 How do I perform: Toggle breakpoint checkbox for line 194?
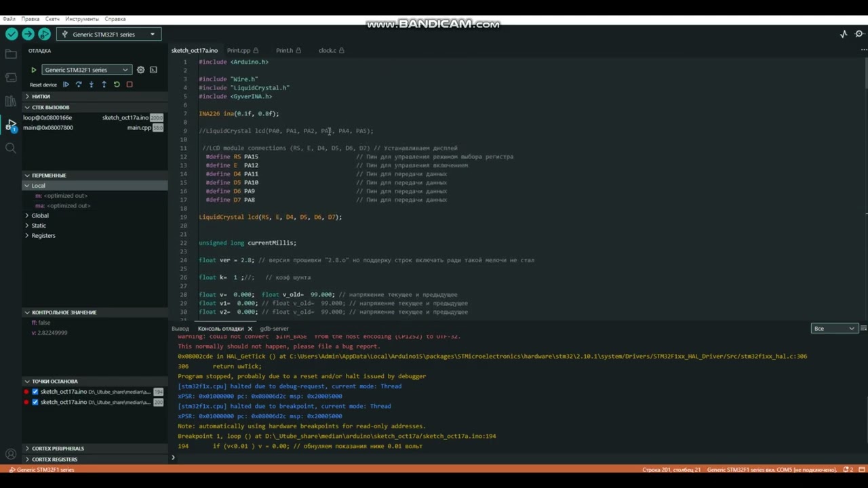35,392
